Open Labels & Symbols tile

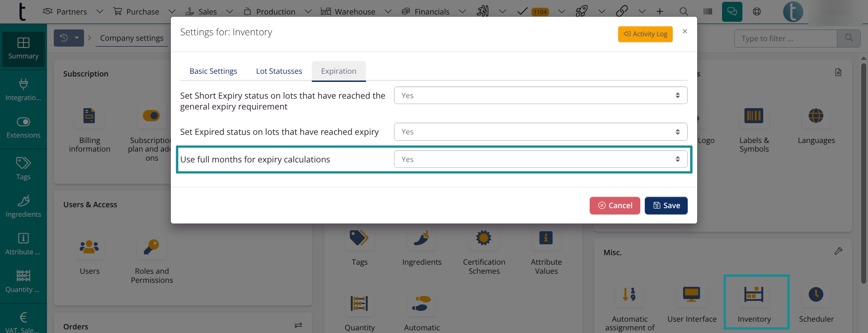754,129
